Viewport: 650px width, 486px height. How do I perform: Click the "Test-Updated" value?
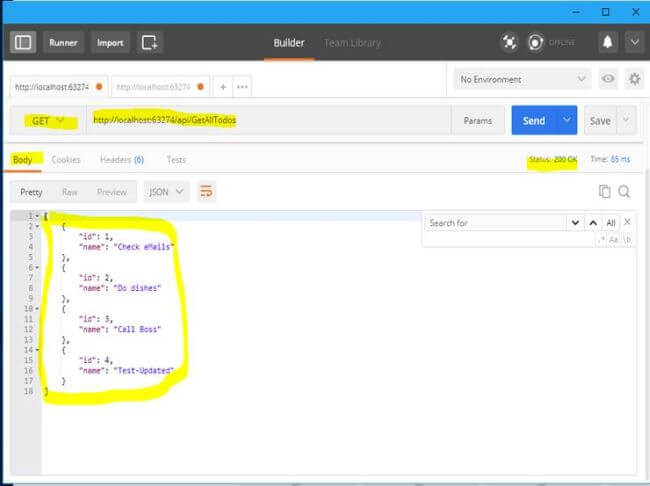click(144, 370)
